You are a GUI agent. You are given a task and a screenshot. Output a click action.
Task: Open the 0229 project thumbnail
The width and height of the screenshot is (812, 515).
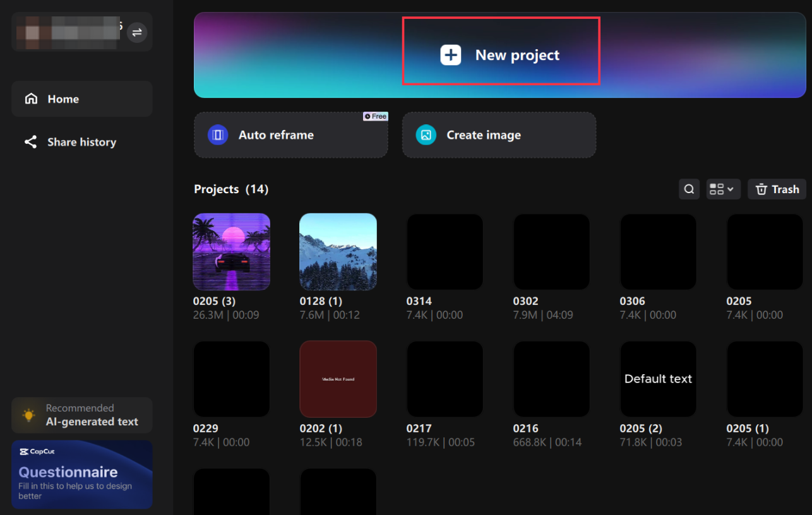tap(231, 379)
